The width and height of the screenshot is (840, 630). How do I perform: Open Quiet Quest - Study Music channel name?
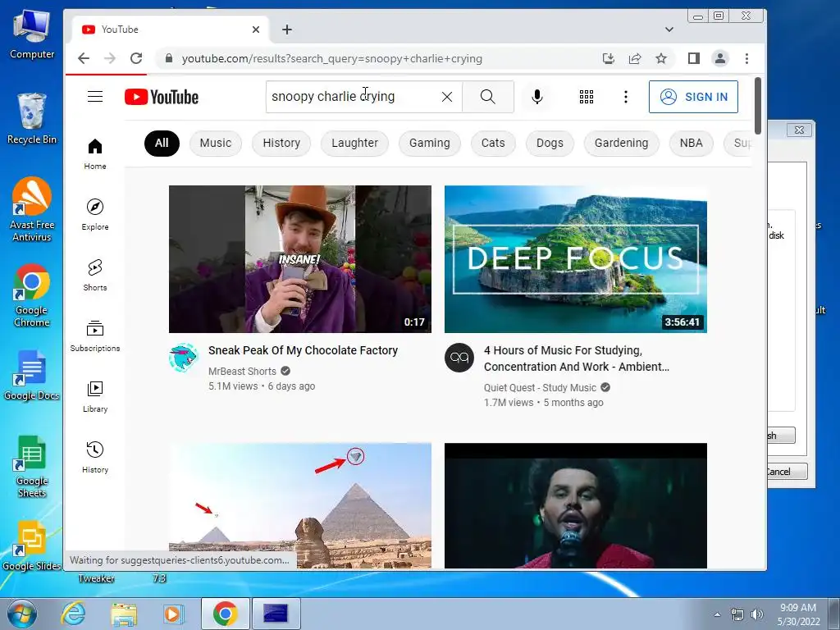(x=540, y=388)
